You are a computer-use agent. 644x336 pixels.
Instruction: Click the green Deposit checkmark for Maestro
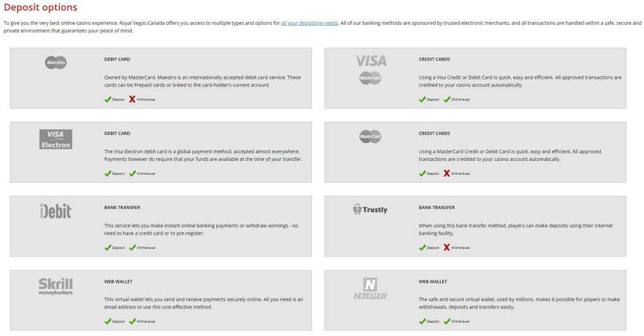tap(108, 99)
